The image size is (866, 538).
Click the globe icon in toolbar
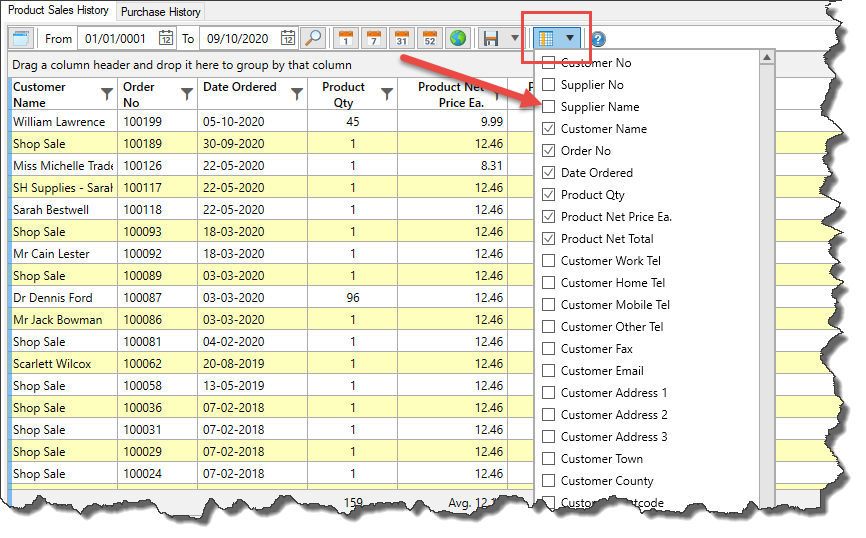click(457, 39)
